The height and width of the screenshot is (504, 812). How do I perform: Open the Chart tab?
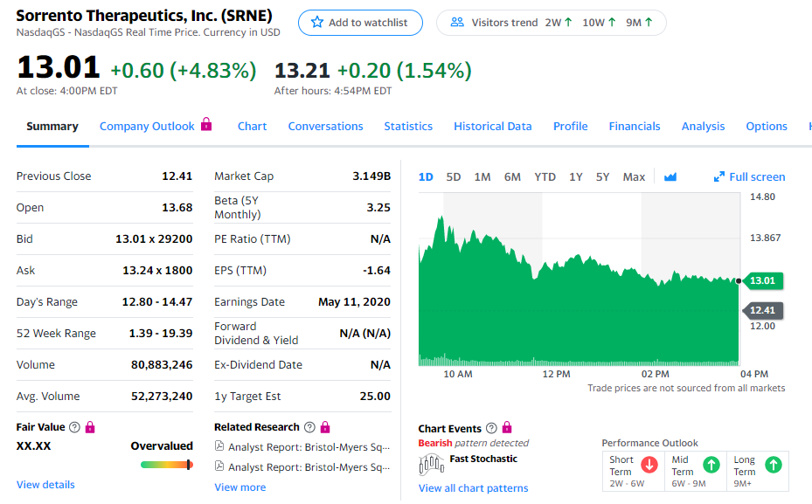pos(253,127)
